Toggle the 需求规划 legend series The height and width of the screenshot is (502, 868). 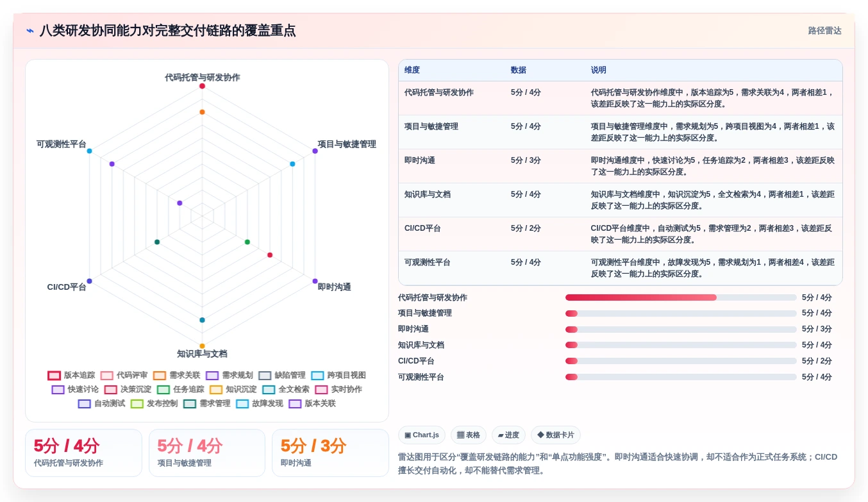230,376
